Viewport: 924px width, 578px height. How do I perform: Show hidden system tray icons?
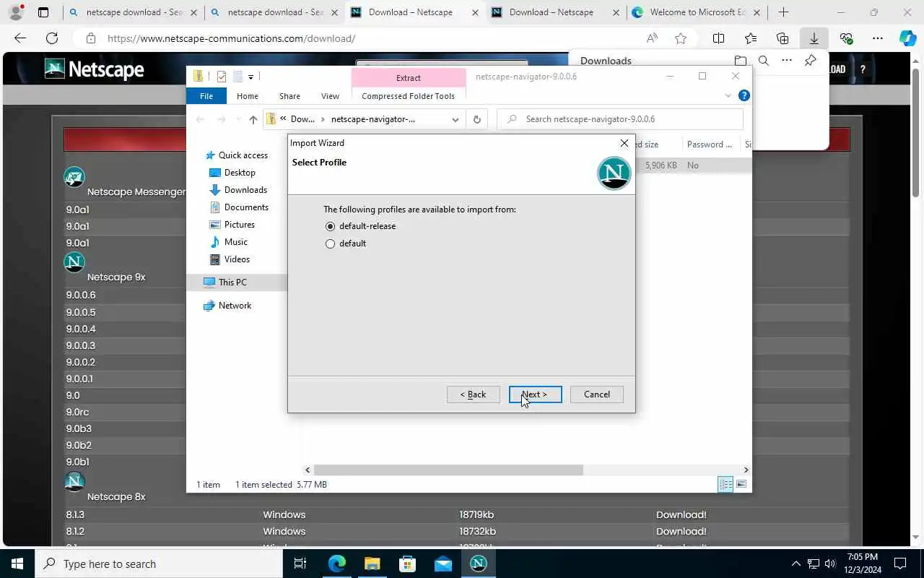click(796, 564)
